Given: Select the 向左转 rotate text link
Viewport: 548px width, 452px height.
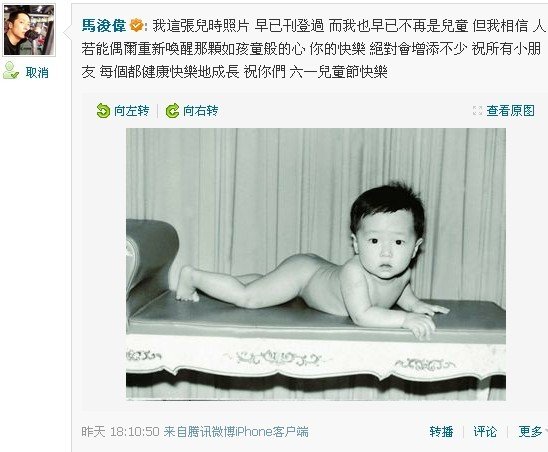Looking at the screenshot, I should click(x=131, y=111).
